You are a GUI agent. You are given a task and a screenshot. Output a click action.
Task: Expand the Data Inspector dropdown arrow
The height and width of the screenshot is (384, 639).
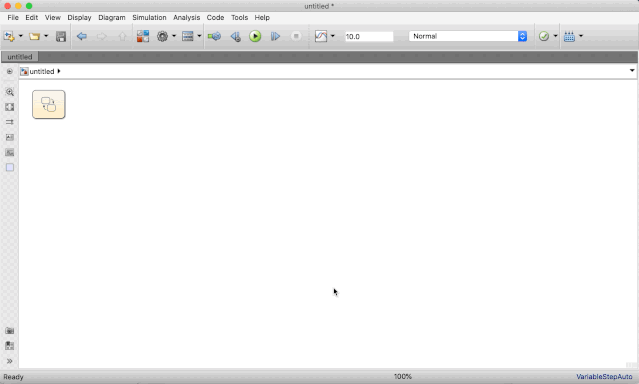coord(333,36)
